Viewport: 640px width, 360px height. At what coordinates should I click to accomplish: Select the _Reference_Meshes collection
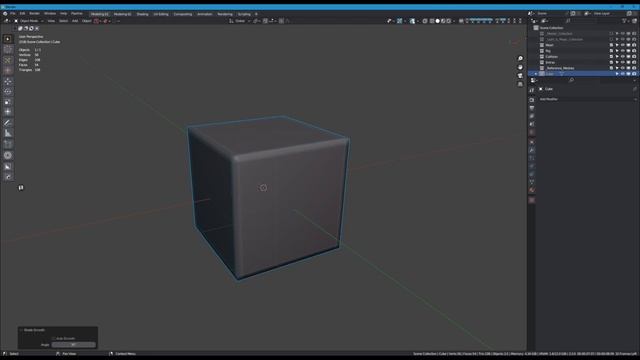(x=560, y=68)
